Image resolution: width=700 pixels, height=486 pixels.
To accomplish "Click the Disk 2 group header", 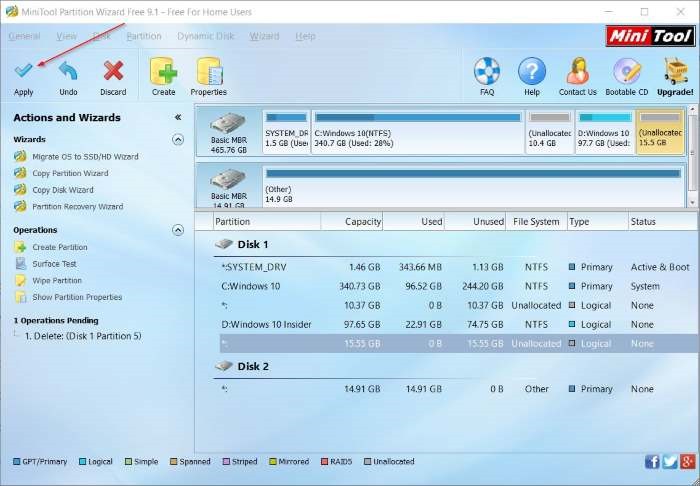I will (x=242, y=366).
